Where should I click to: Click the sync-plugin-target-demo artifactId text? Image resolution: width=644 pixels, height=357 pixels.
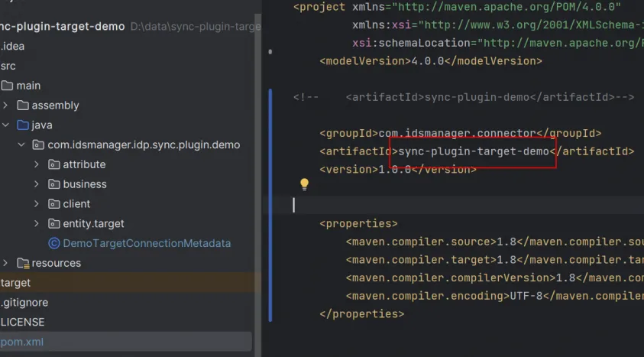[x=474, y=151]
